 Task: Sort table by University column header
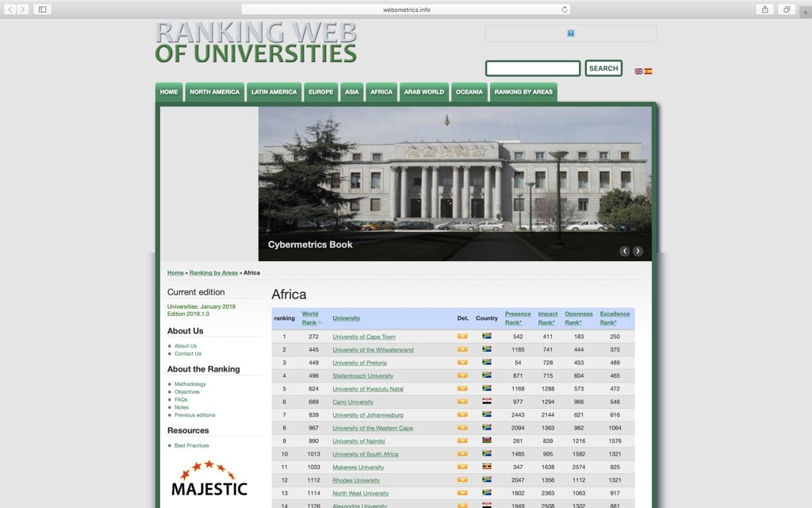pyautogui.click(x=346, y=318)
